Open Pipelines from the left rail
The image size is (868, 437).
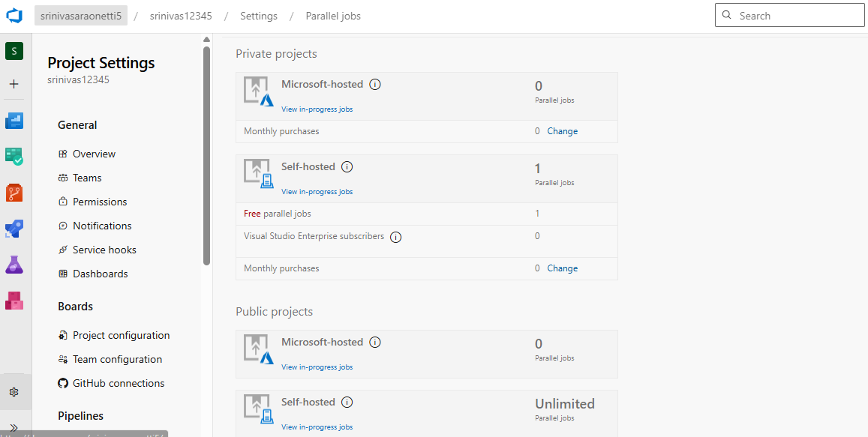click(x=14, y=229)
